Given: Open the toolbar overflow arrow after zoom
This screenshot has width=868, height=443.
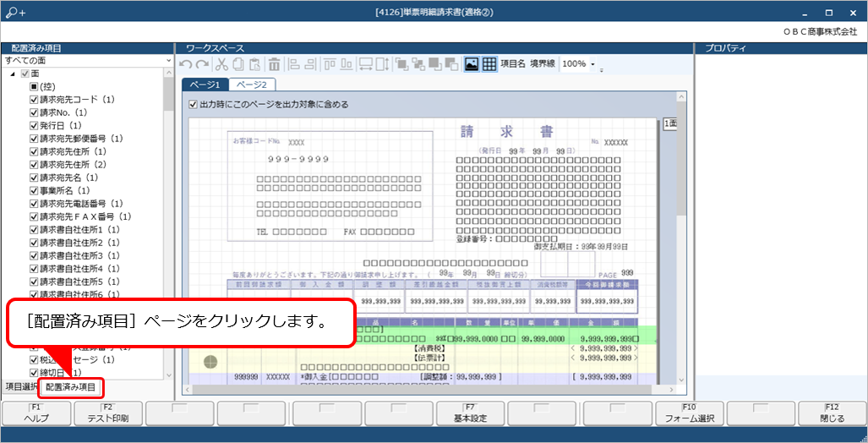Looking at the screenshot, I should click(x=602, y=68).
